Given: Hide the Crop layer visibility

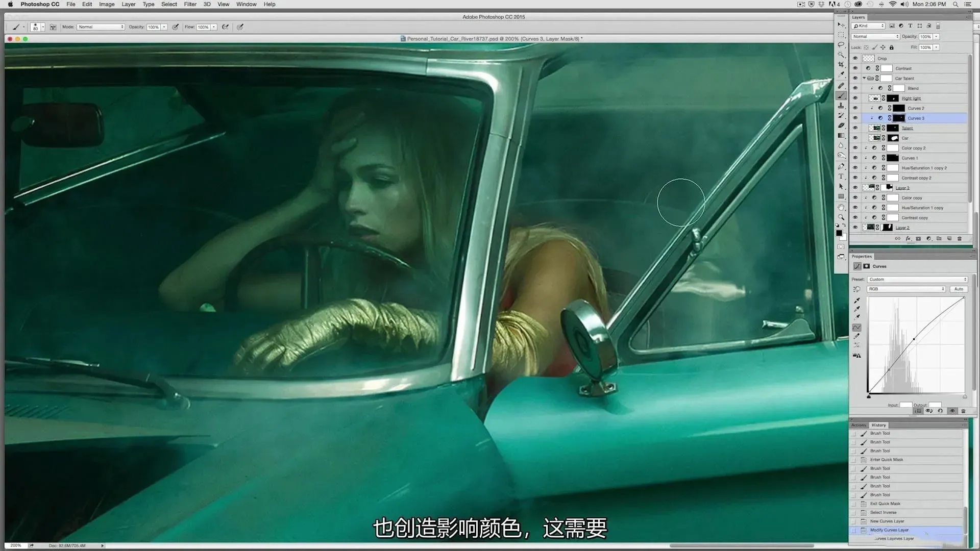Looking at the screenshot, I should 855,59.
